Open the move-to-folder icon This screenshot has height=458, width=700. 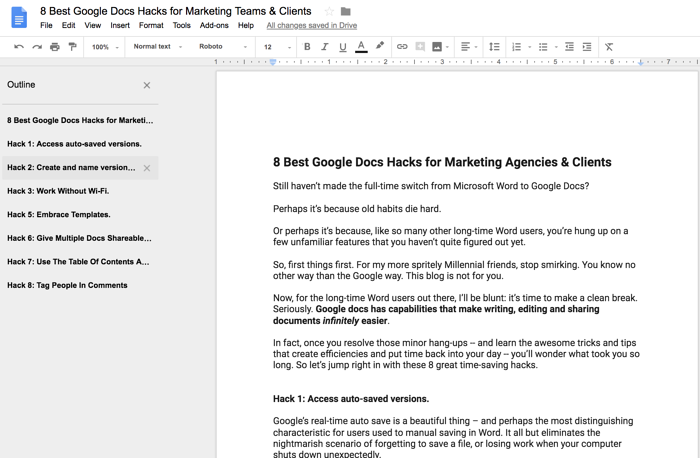(x=346, y=11)
